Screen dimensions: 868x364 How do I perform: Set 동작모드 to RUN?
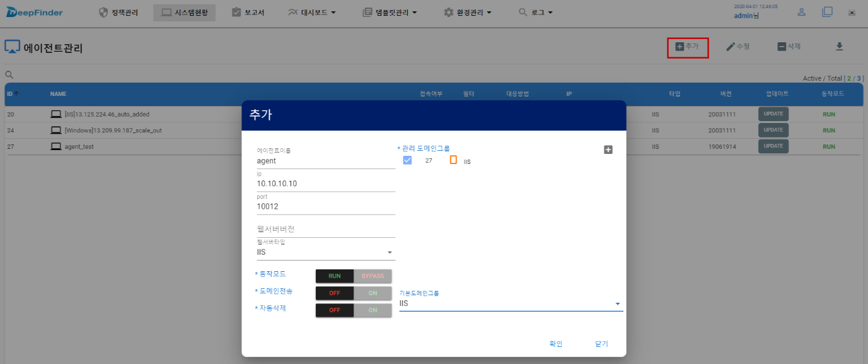pyautogui.click(x=335, y=276)
